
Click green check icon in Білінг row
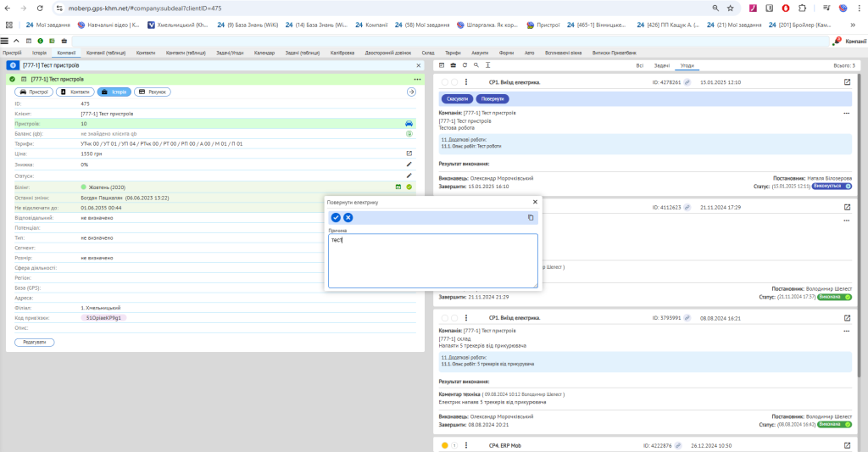tap(409, 187)
